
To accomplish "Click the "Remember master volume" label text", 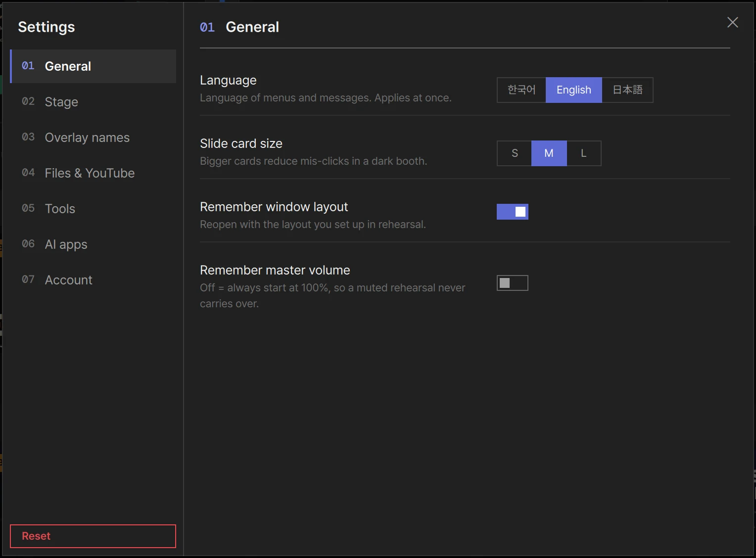I will coord(275,270).
